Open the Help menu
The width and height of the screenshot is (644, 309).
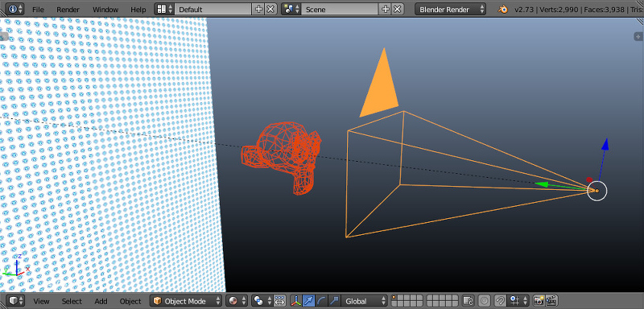[x=138, y=10]
